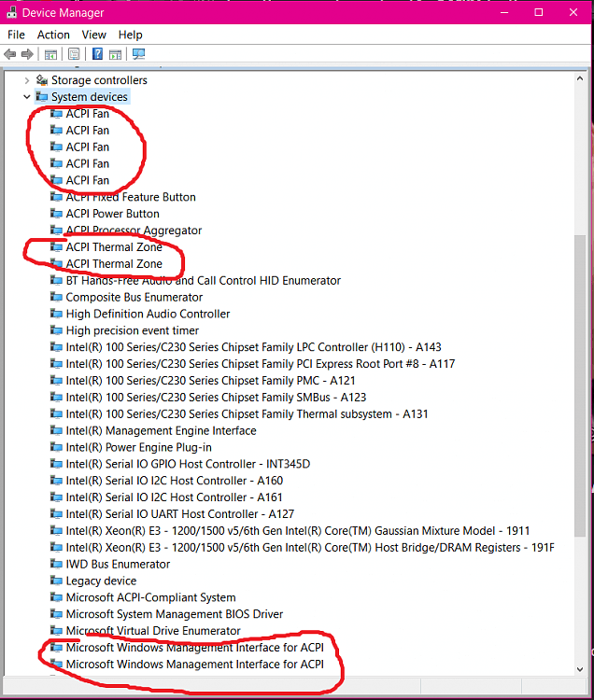Click the vertical scrollbar thumb

[x=580, y=385]
